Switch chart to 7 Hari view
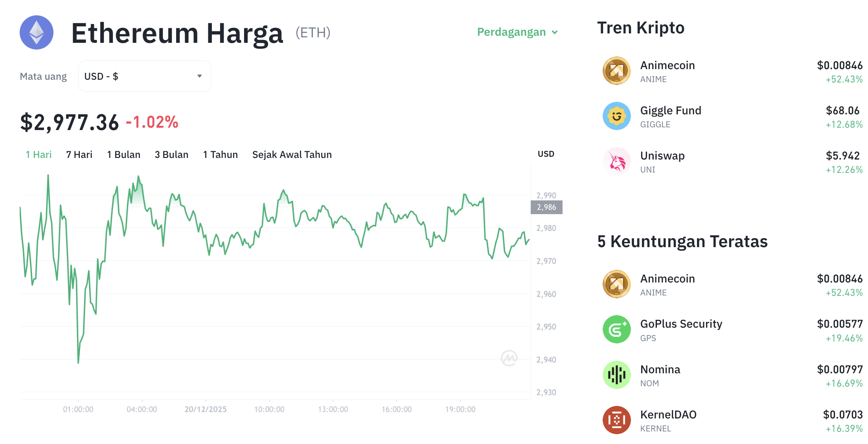 [79, 154]
